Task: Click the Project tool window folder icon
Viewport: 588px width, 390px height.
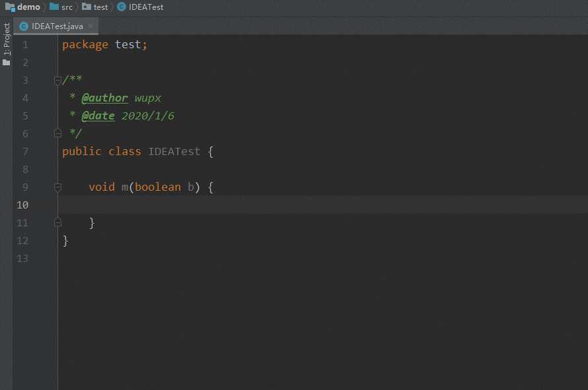Action: (7, 62)
